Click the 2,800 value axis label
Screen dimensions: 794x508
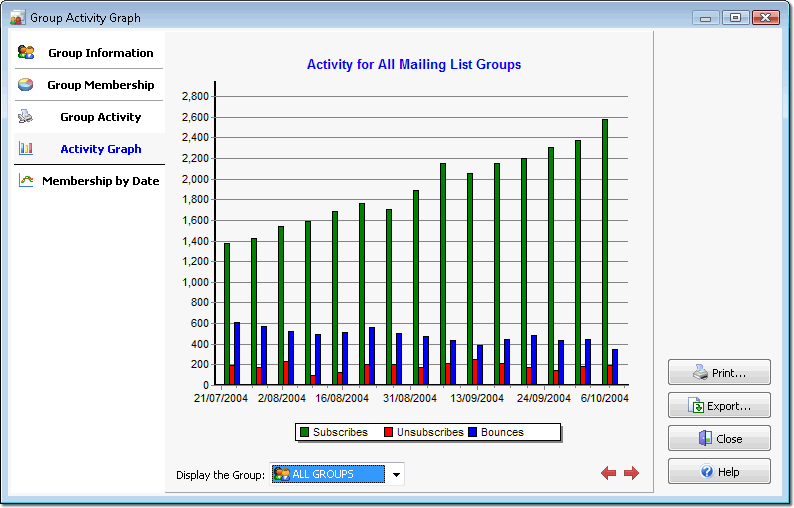click(x=195, y=96)
